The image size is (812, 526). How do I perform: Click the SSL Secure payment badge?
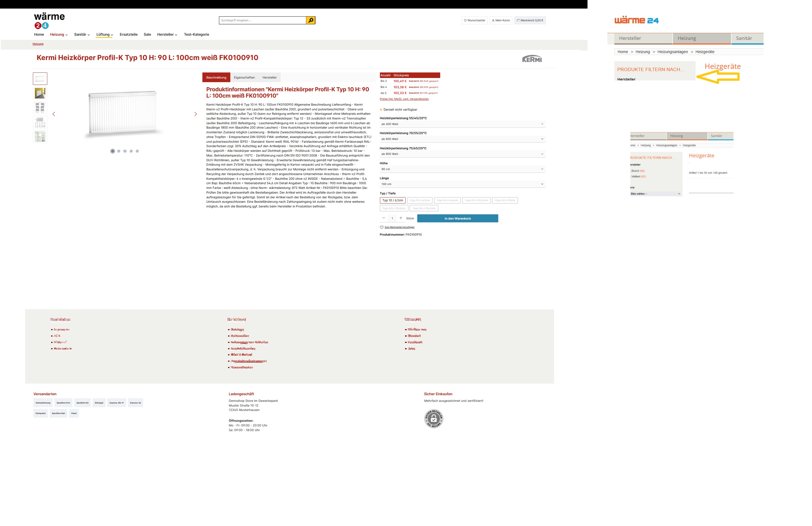point(434,418)
